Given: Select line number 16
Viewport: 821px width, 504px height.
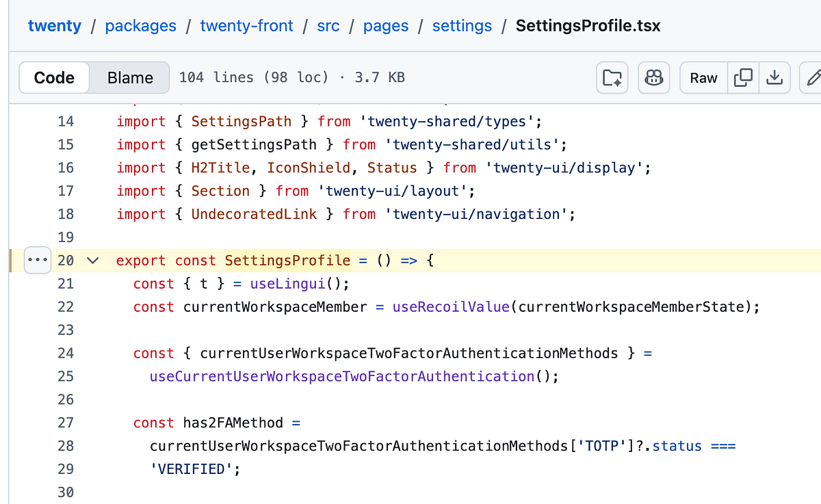Looking at the screenshot, I should tap(66, 168).
